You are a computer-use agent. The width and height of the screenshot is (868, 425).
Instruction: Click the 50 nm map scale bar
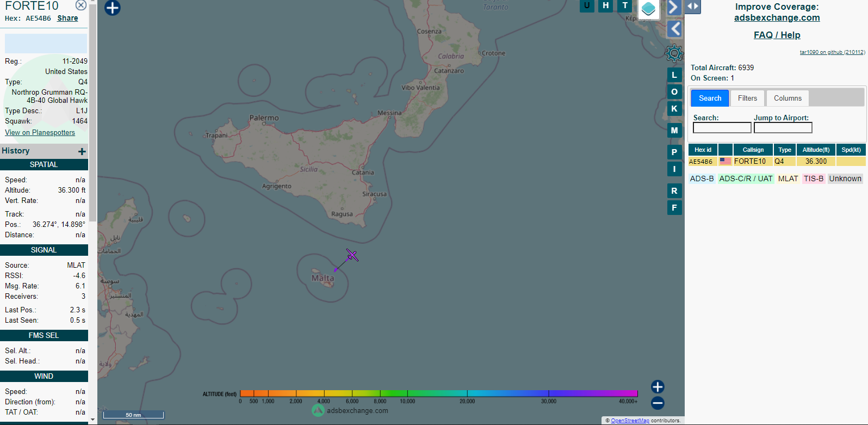[x=133, y=415]
